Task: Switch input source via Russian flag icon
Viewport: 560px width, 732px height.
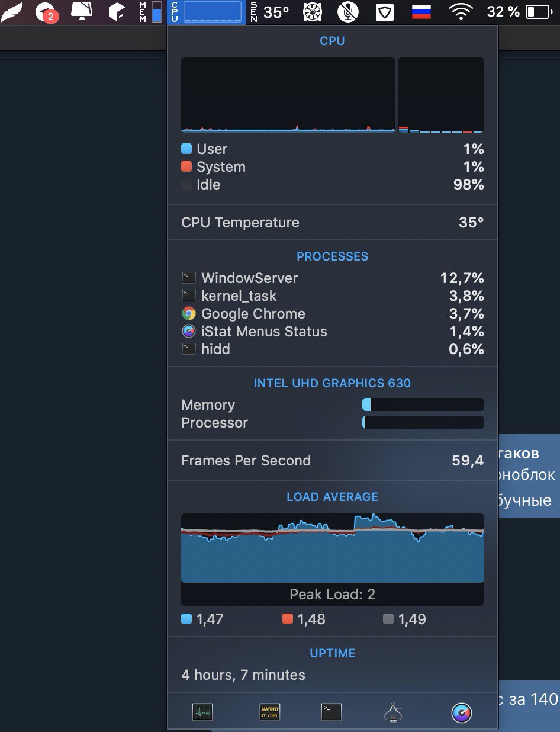Action: point(421,12)
